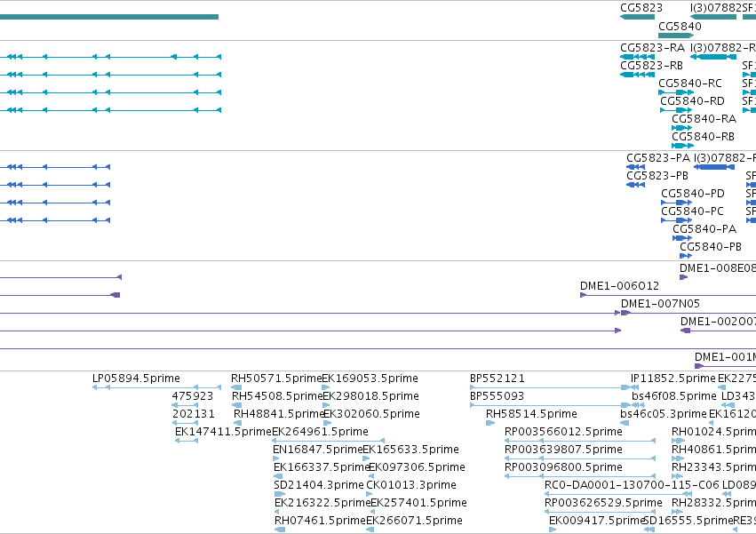
Task: Click EST EK264961.5prime label
Action: (320, 432)
